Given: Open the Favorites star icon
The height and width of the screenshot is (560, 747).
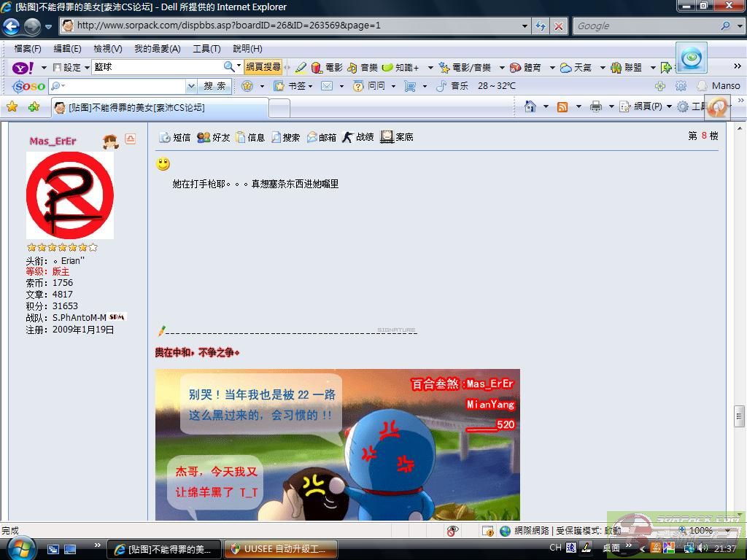Looking at the screenshot, I should pos(12,107).
